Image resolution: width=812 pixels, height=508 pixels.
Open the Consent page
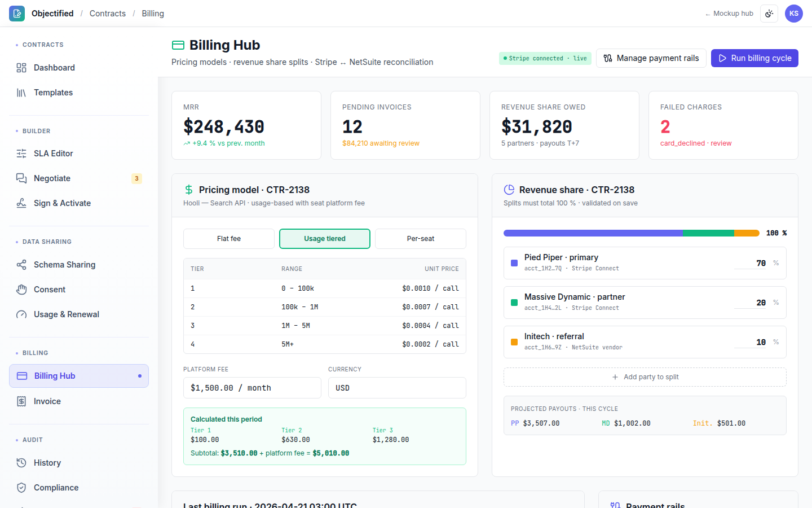point(79,290)
